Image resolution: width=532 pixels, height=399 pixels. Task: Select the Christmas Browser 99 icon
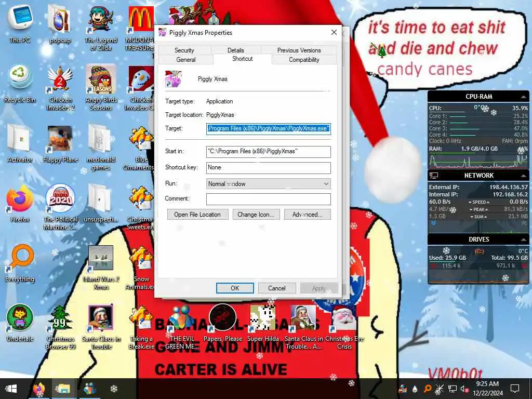(x=60, y=327)
